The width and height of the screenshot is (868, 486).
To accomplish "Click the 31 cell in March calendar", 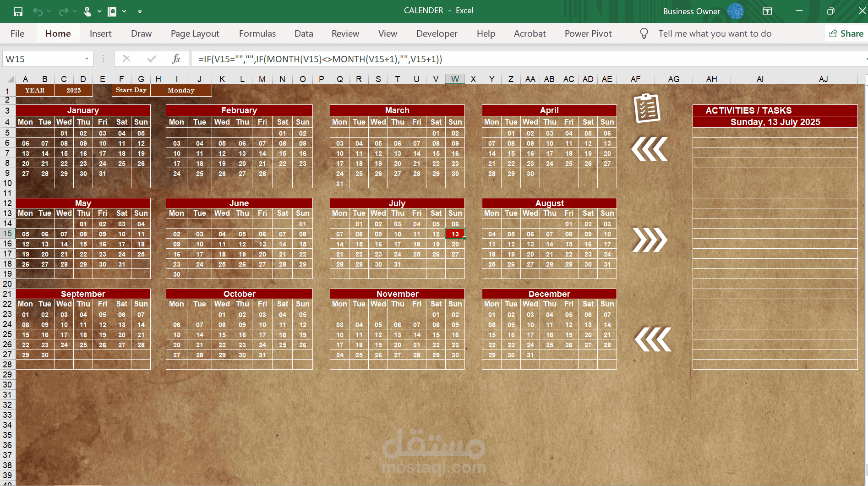I will (x=339, y=183).
